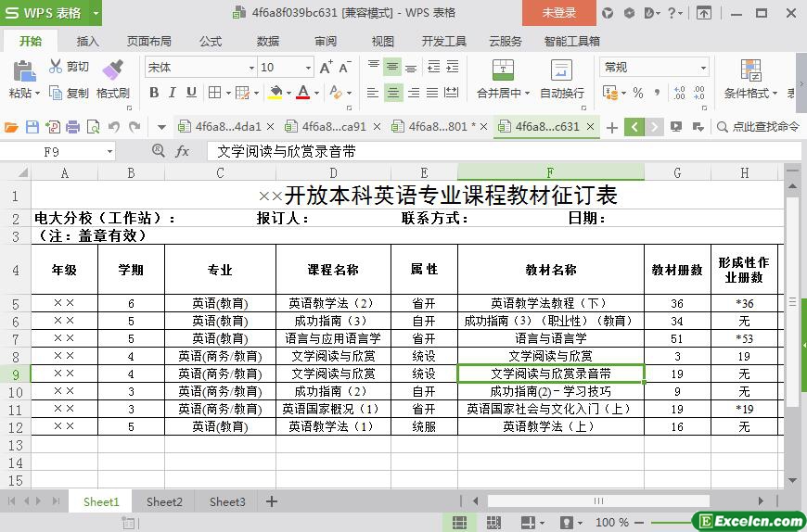Toggle italic formatting

[173, 93]
